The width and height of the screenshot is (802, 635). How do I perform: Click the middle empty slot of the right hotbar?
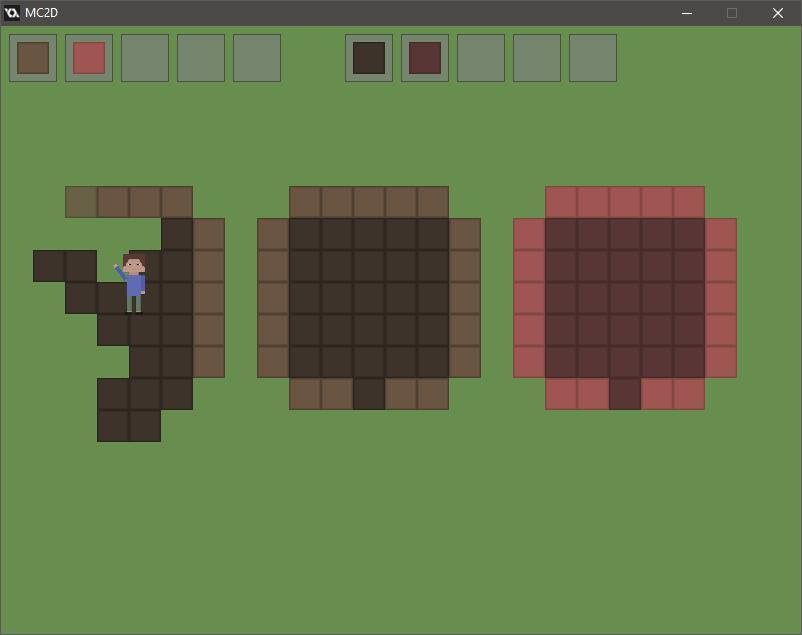tap(536, 57)
